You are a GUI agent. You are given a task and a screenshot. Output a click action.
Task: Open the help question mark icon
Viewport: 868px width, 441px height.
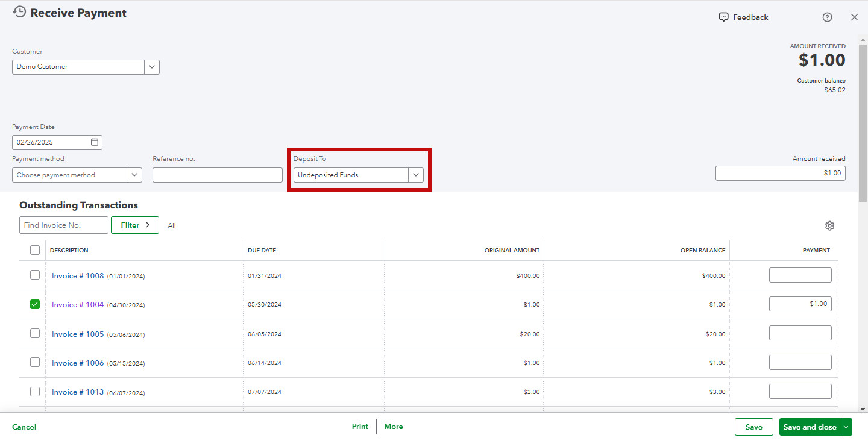(x=827, y=17)
